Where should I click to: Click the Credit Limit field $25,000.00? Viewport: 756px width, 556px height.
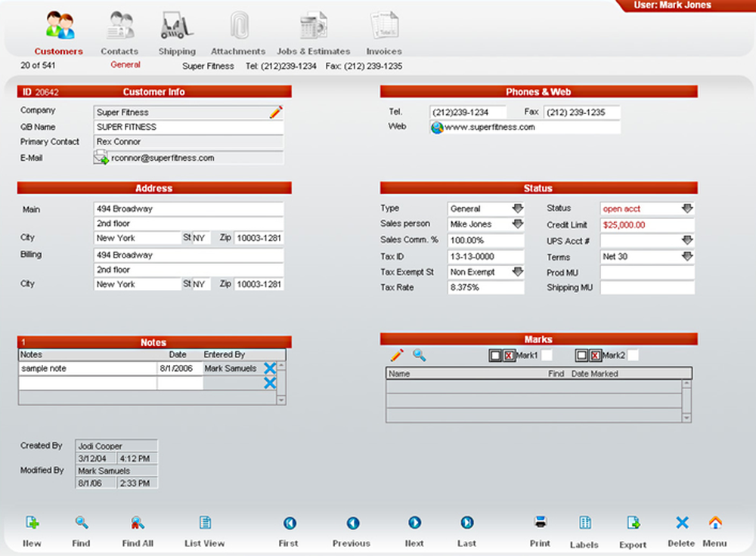tap(647, 225)
